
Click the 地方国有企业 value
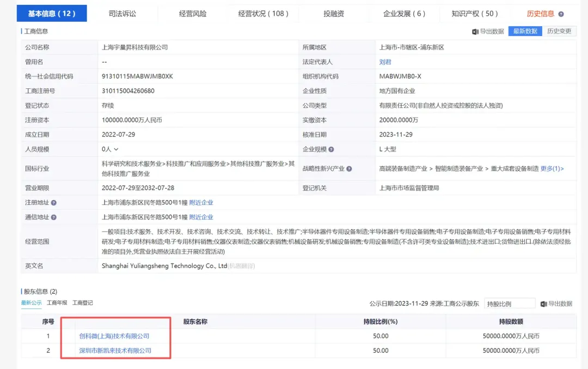[x=397, y=91]
